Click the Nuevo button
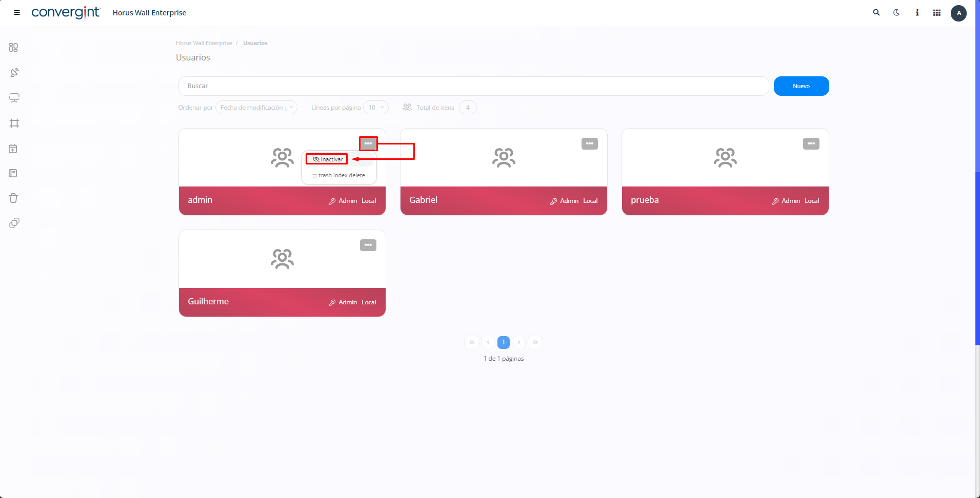 801,86
